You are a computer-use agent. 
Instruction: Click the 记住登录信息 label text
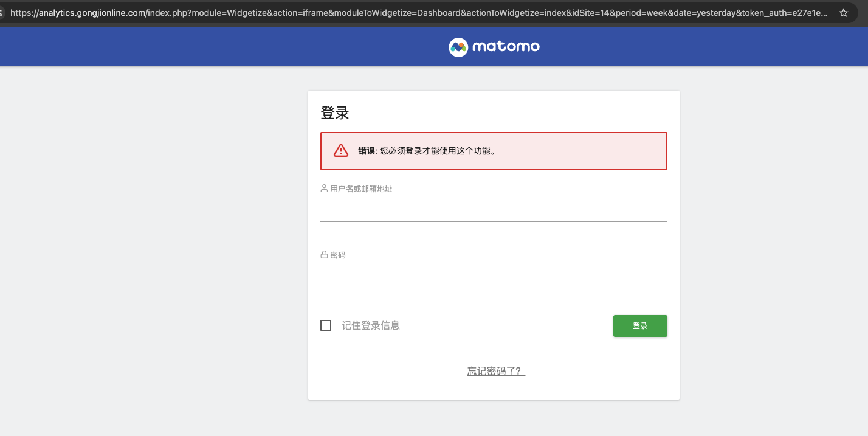coord(371,326)
